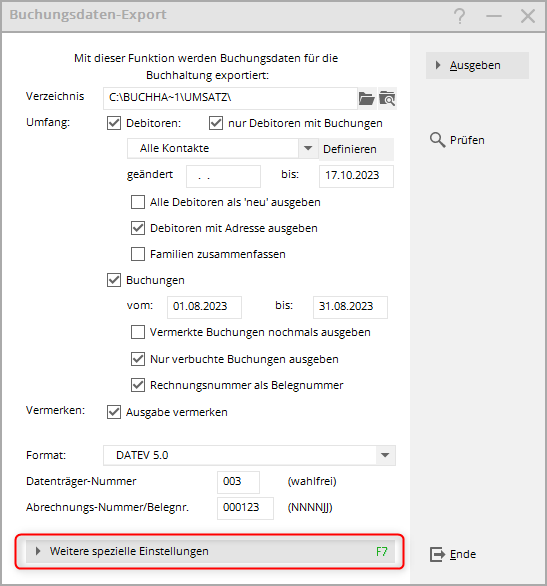Open the Alle Kontakte dropdown
This screenshot has width=547, height=586.
[x=308, y=148]
